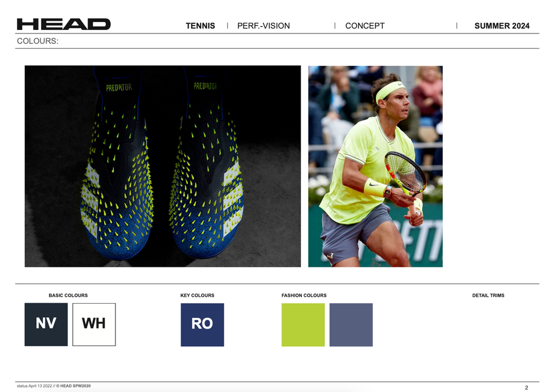The width and height of the screenshot is (555, 392).
Task: Select the slate blue fashion colour swatch
Action: click(351, 325)
